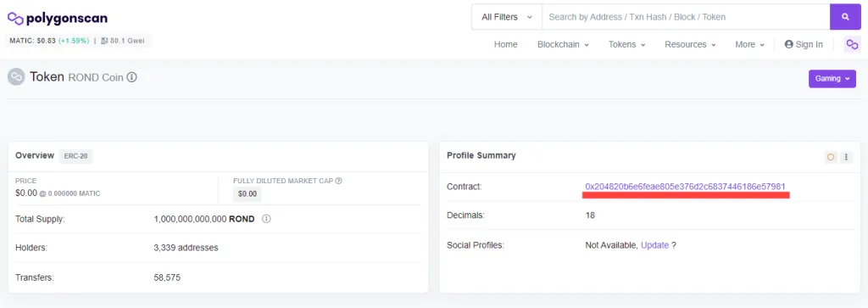
Task: Click the Transfers: label
Action: pyautogui.click(x=34, y=277)
